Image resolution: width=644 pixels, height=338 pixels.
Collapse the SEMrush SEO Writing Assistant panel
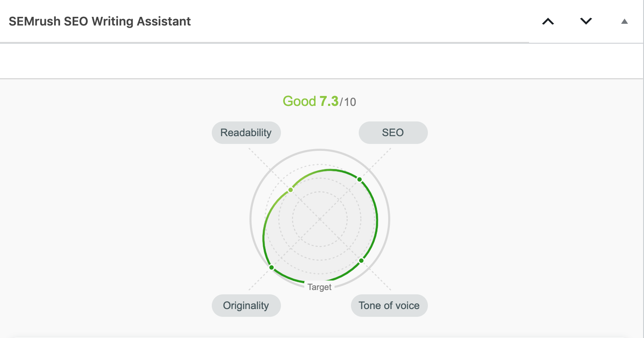coord(624,21)
